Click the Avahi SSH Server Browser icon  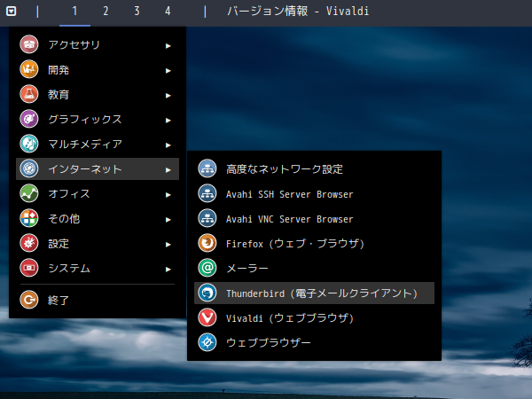[x=207, y=193]
